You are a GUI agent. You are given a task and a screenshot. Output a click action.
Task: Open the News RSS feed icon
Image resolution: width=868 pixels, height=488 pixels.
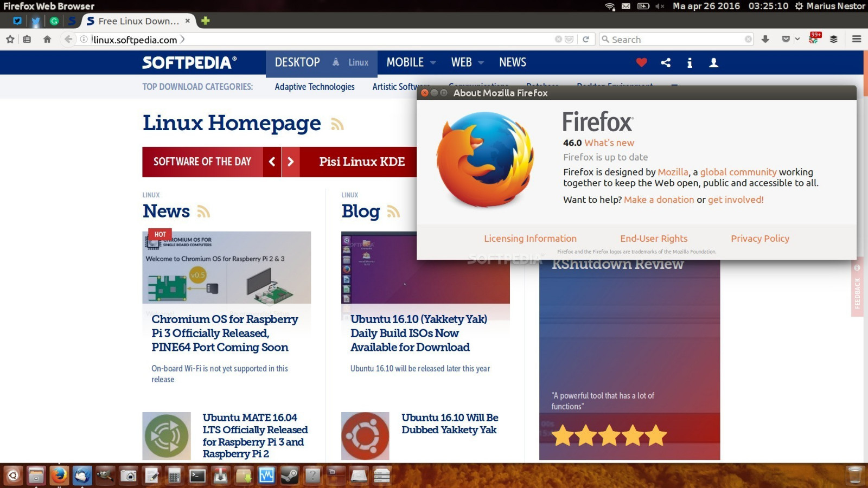tap(203, 211)
